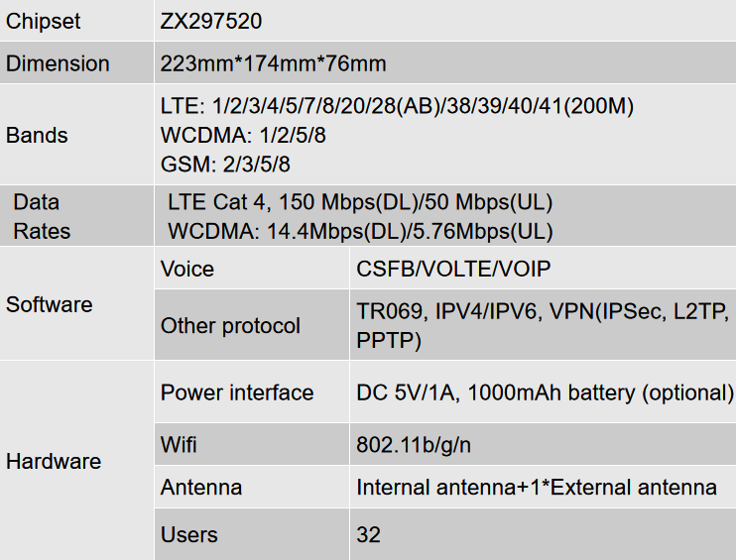Click the Software category cell
This screenshot has height=560, width=736.
click(76, 304)
